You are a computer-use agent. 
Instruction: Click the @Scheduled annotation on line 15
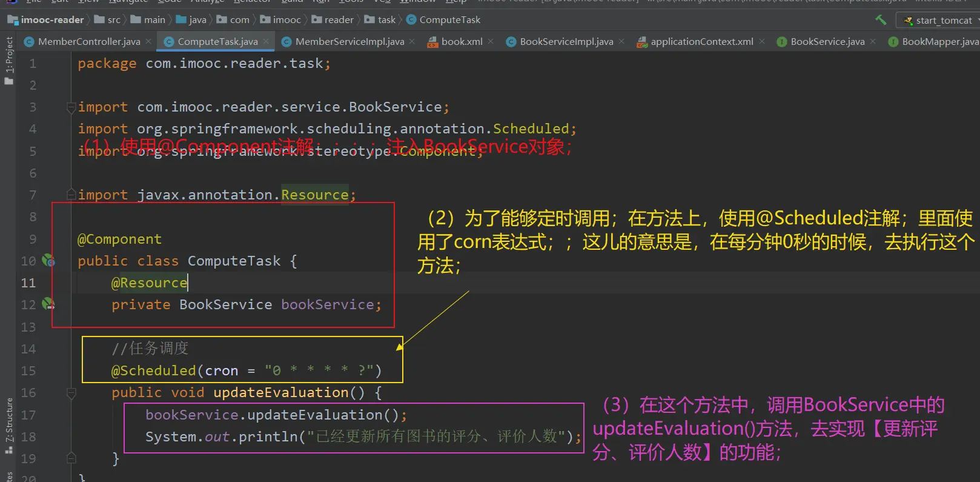(x=153, y=370)
